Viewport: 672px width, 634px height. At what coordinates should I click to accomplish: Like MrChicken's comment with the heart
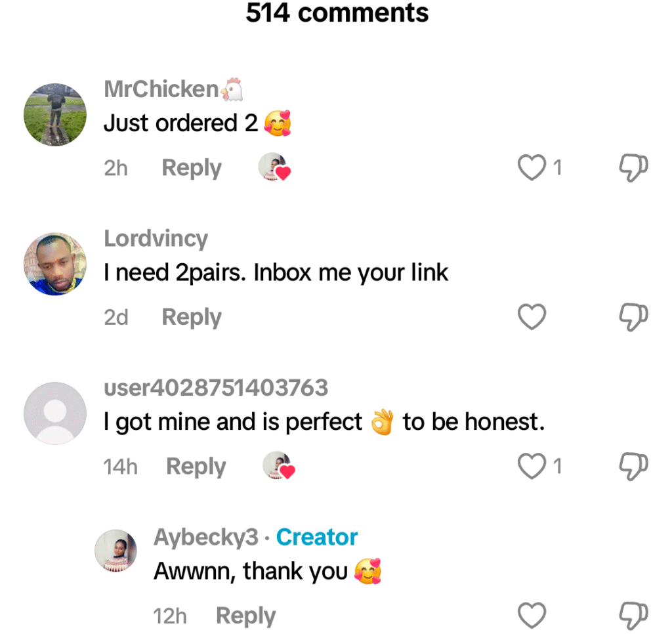532,168
